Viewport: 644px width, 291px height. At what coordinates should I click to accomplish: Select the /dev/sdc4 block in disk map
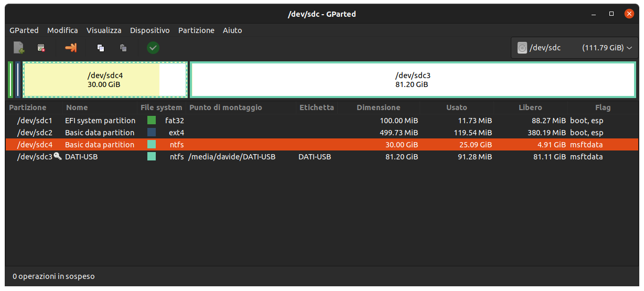[x=105, y=80]
